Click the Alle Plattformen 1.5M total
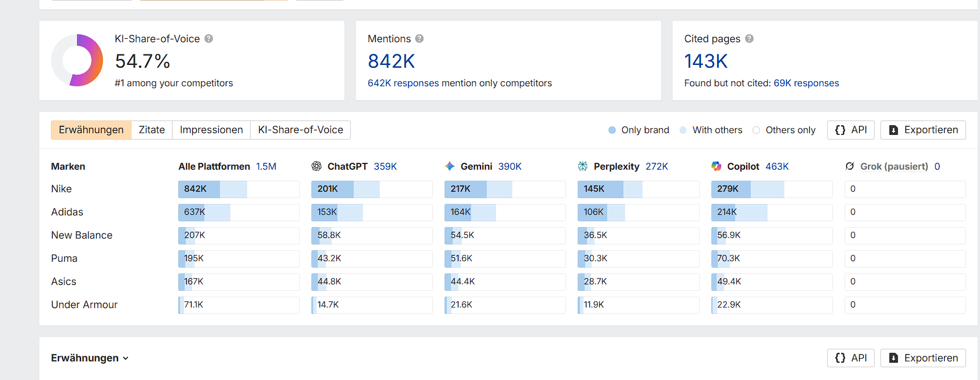 point(266,166)
